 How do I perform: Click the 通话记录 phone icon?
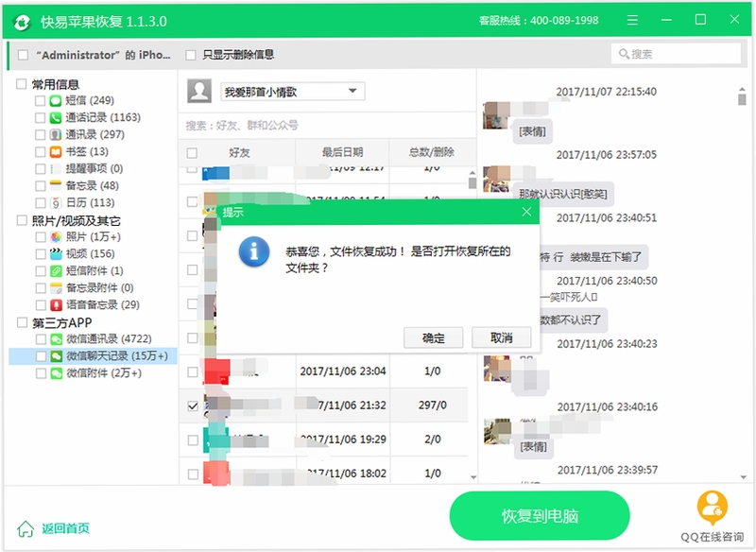56,117
